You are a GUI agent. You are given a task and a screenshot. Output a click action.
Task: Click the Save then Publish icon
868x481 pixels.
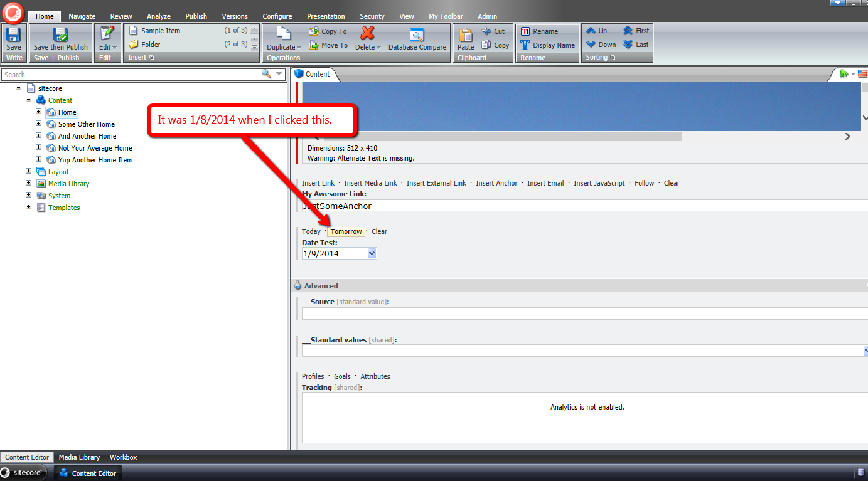point(60,36)
